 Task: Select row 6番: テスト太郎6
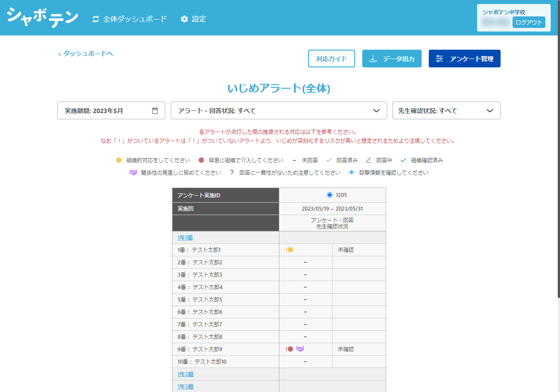279,312
